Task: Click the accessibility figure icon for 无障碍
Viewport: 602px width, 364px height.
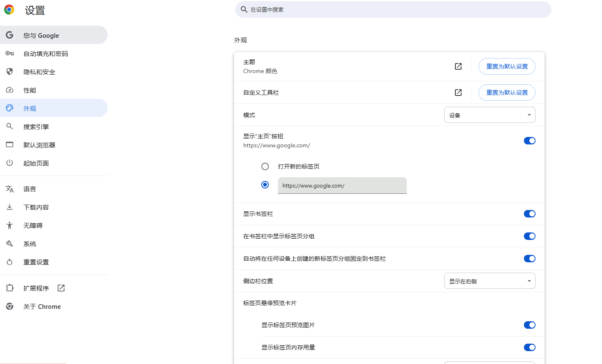Action: (x=10, y=225)
